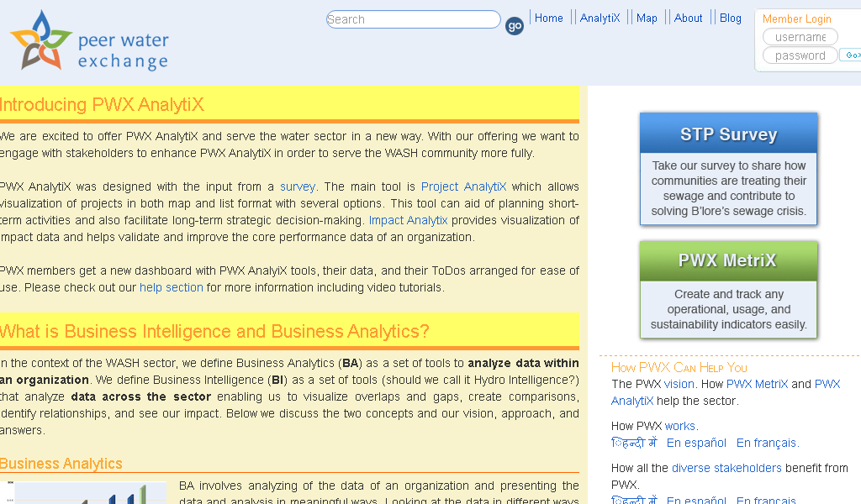Open the Project AnalytiX link
861x504 pixels.
tap(463, 187)
